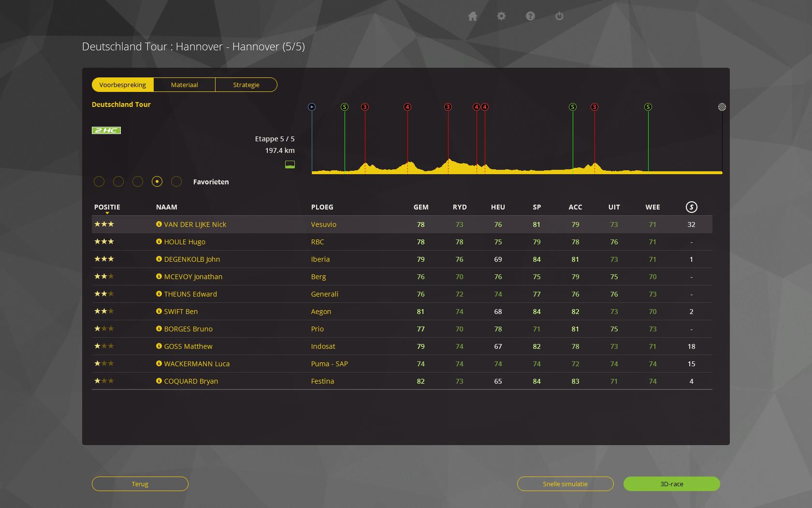The image size is (812, 508).
Task: Open the settings gear icon
Action: click(501, 16)
